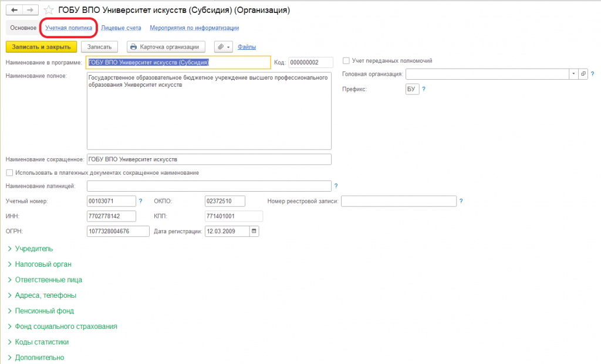Open the Лицевые счета tab
The height and width of the screenshot is (364, 601).
tap(121, 28)
